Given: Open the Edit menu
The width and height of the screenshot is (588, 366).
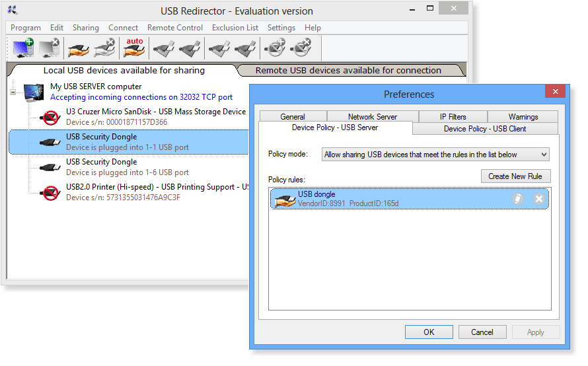Looking at the screenshot, I should (57, 28).
